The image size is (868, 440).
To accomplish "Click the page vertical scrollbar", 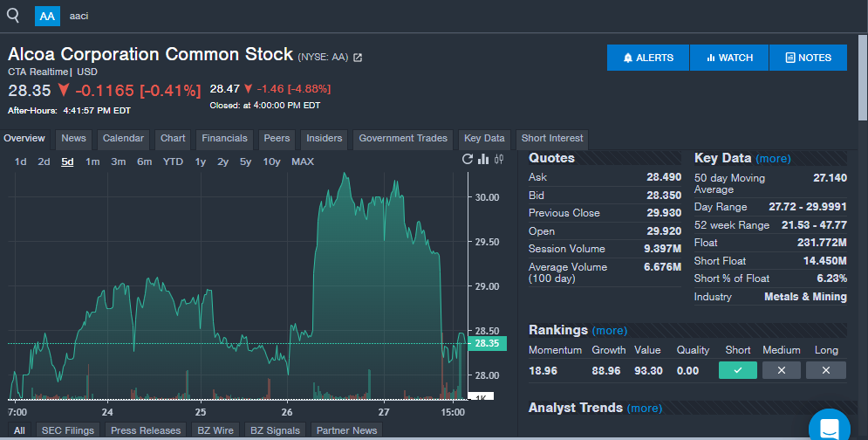I will (863, 78).
